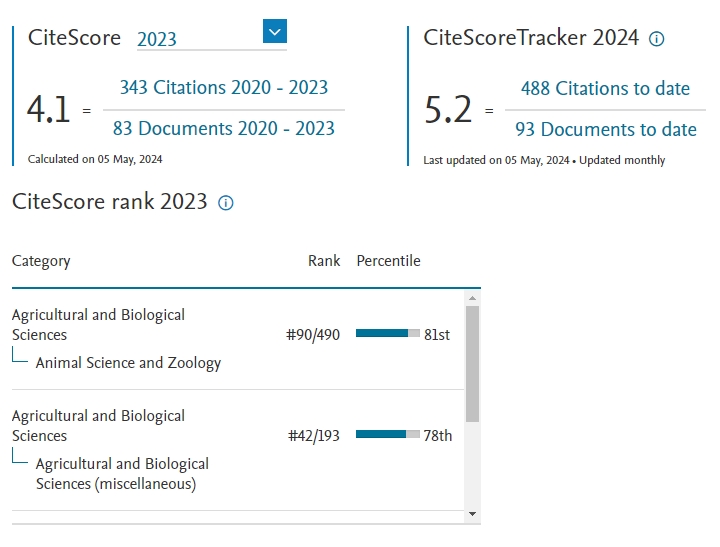Open 93 Documents to date link
This screenshot has height=547, width=720.
[x=606, y=130]
